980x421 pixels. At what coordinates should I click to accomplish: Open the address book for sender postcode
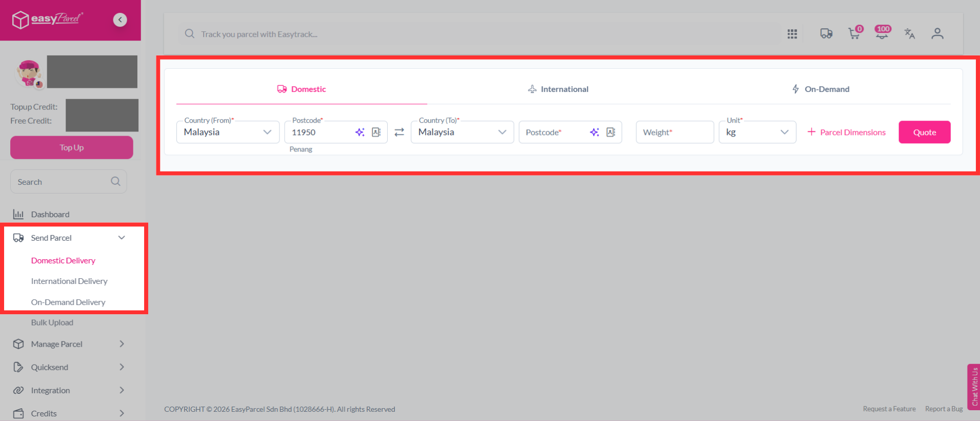376,132
